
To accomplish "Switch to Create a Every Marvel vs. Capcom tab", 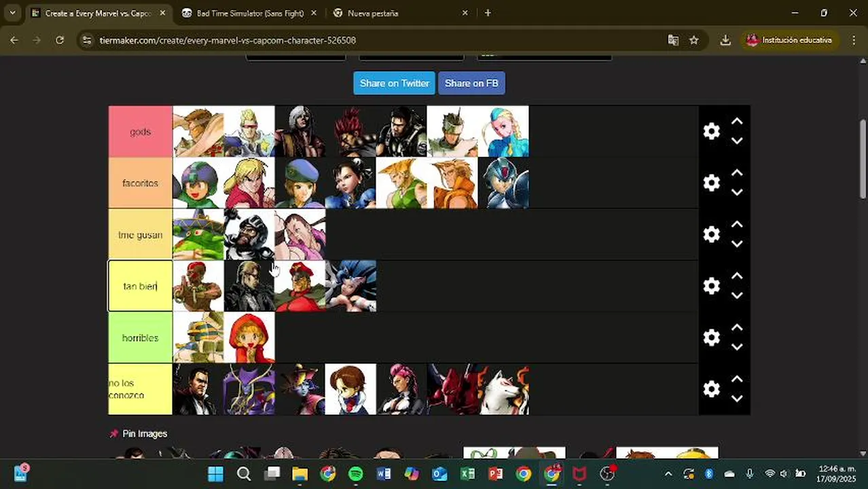I will pyautogui.click(x=98, y=13).
